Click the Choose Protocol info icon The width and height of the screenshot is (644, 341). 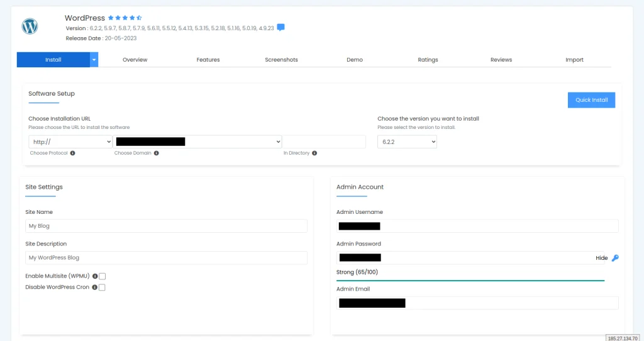click(x=73, y=154)
